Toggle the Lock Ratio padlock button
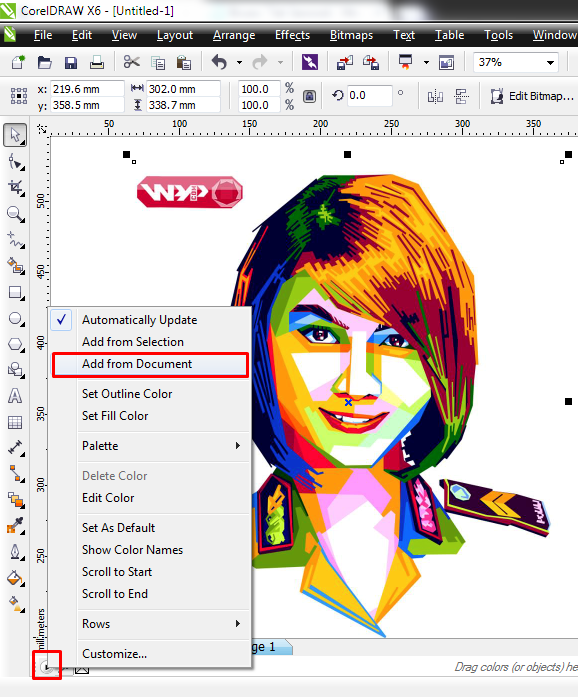The image size is (578, 697). (x=309, y=96)
